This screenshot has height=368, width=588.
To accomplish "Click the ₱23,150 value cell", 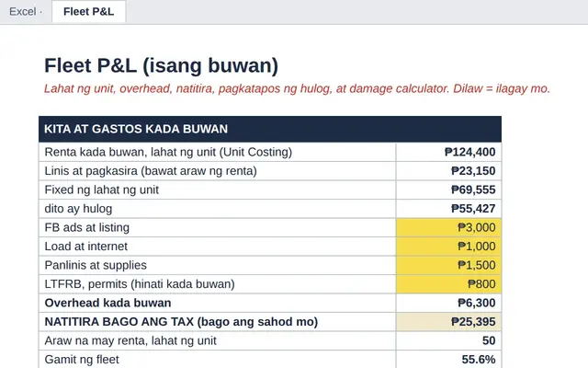I will pyautogui.click(x=449, y=171).
